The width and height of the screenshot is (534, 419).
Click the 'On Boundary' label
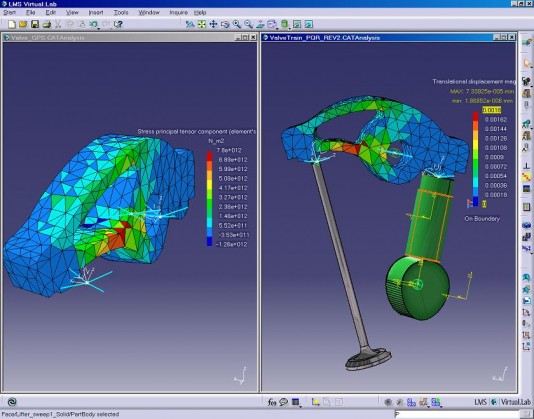482,219
